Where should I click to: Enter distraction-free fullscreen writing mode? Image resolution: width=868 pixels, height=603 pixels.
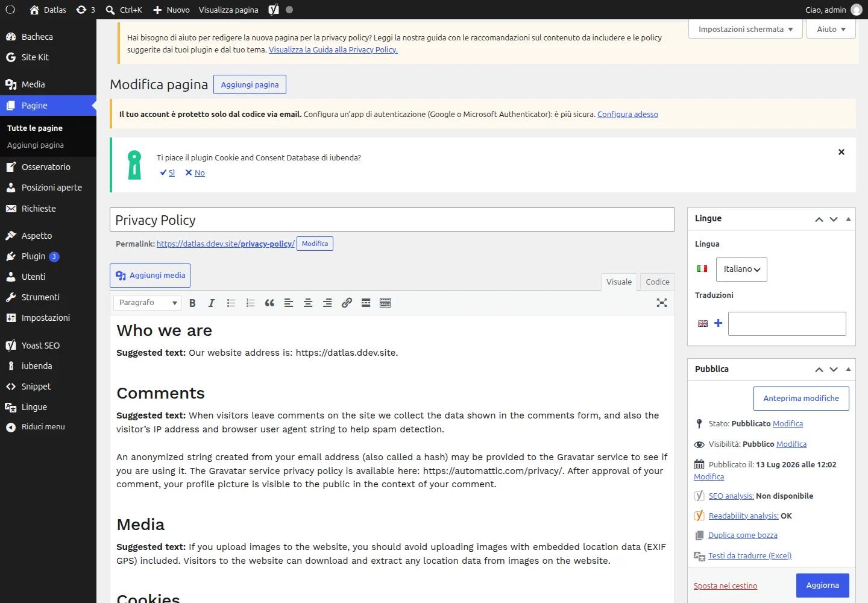[662, 303]
